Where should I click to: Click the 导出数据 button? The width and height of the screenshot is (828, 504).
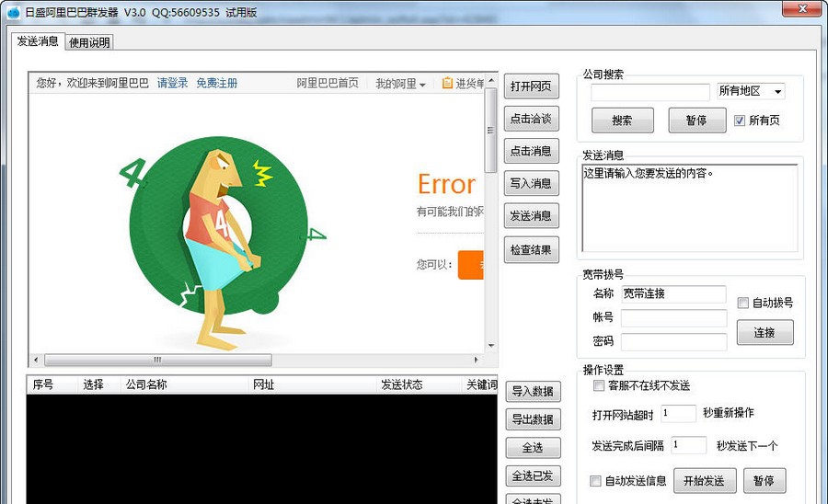(x=533, y=419)
